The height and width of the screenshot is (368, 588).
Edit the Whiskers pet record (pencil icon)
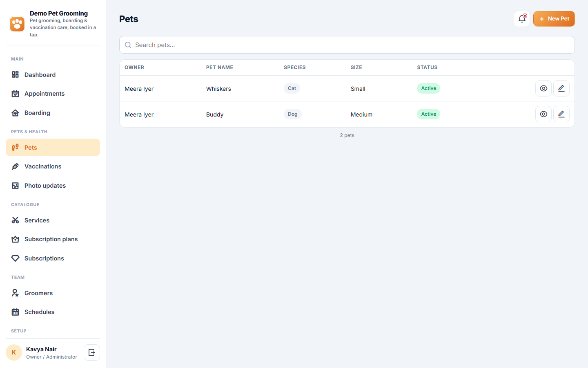(561, 88)
